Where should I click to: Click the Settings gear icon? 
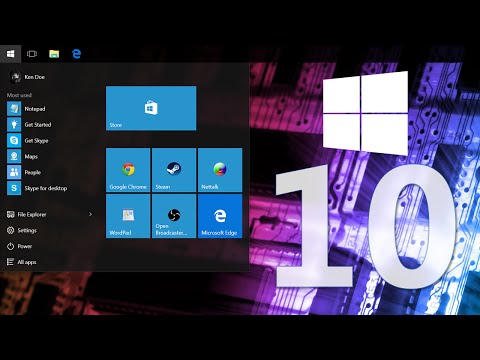11,230
